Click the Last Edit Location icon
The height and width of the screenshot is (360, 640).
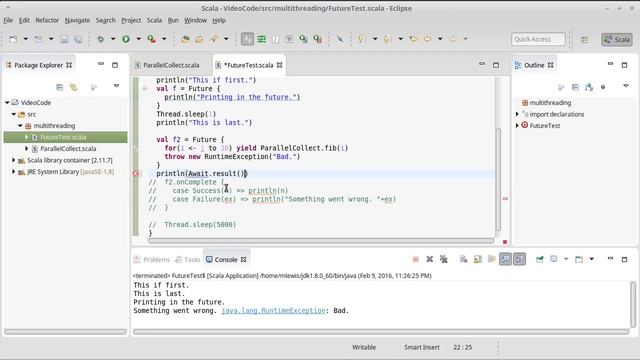pos(413,39)
